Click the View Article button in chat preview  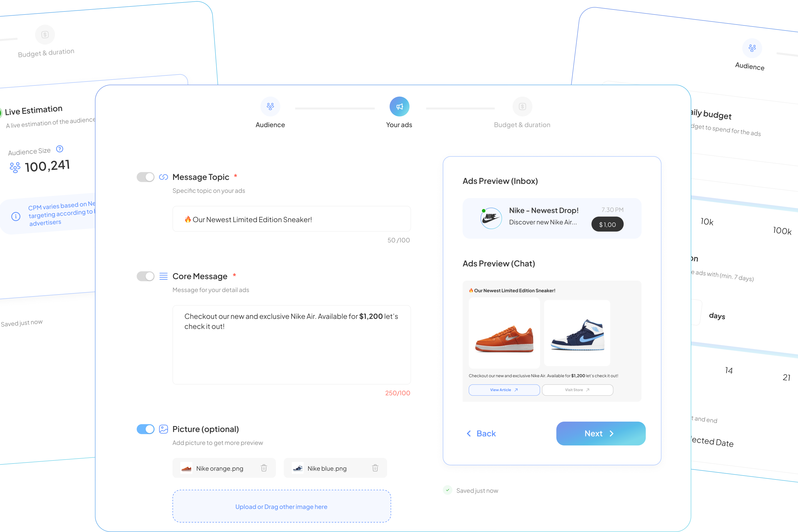coord(503,389)
